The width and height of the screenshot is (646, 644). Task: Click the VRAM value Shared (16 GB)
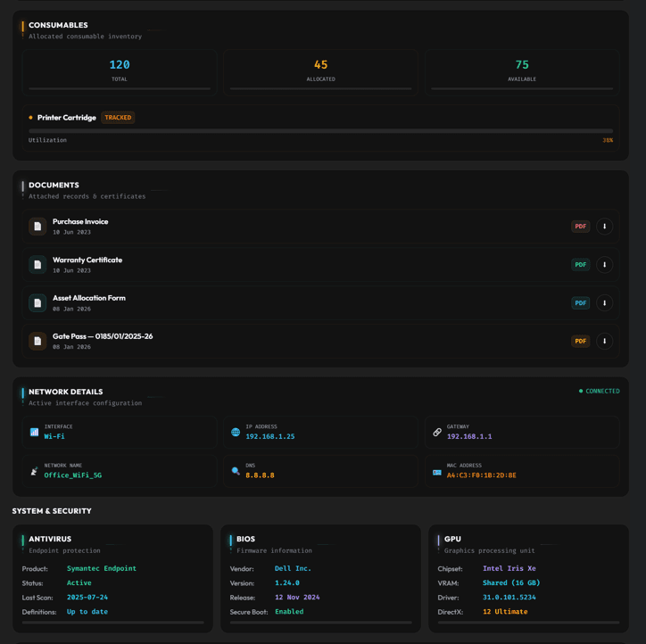click(x=511, y=582)
